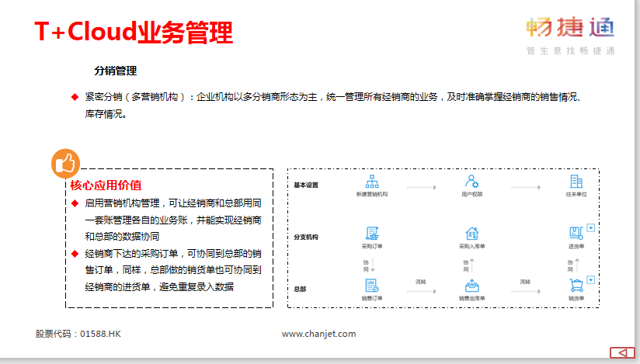Click the 管生意找畅捷通 slogan text
The image size is (640, 364).
[570, 50]
